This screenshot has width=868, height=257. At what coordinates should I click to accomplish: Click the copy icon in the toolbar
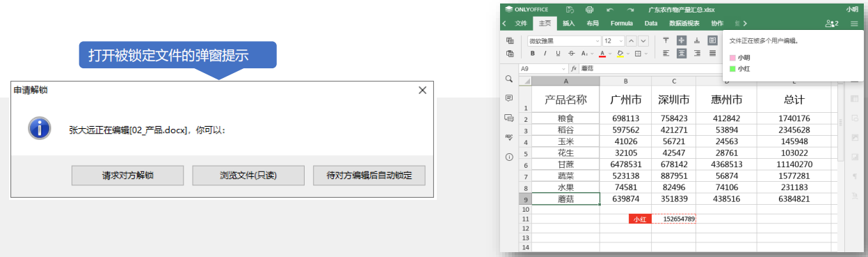510,40
